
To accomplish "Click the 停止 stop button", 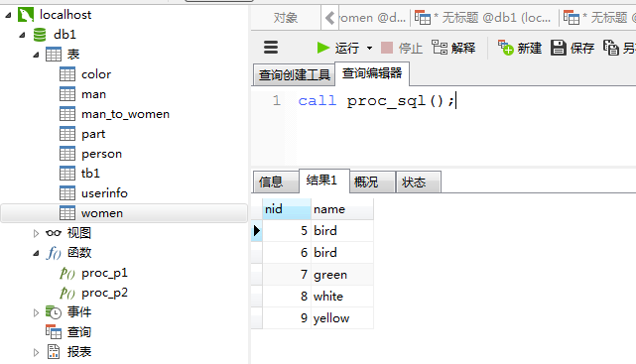I will click(402, 49).
